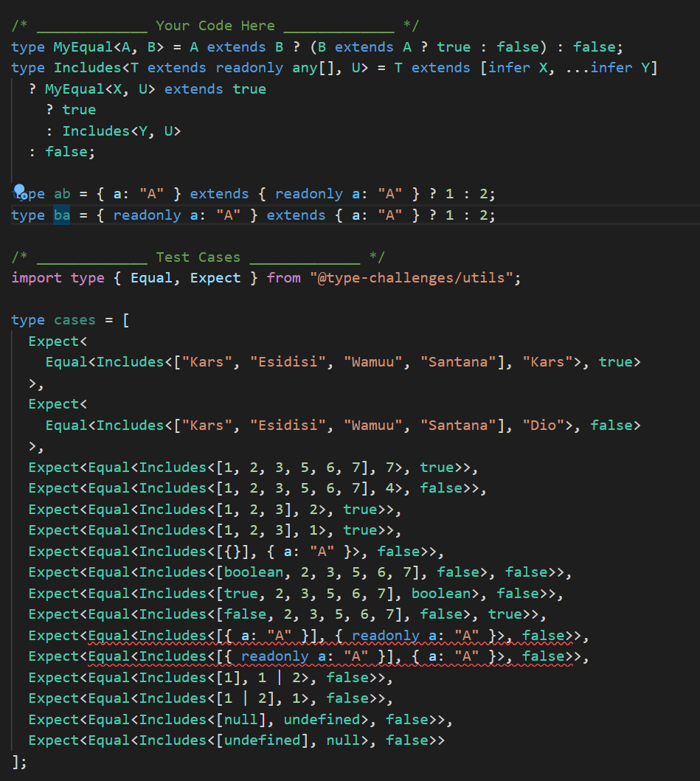Image resolution: width=700 pixels, height=781 pixels.
Task: Click 'Expect' inside the import braces
Action: pyautogui.click(x=215, y=278)
